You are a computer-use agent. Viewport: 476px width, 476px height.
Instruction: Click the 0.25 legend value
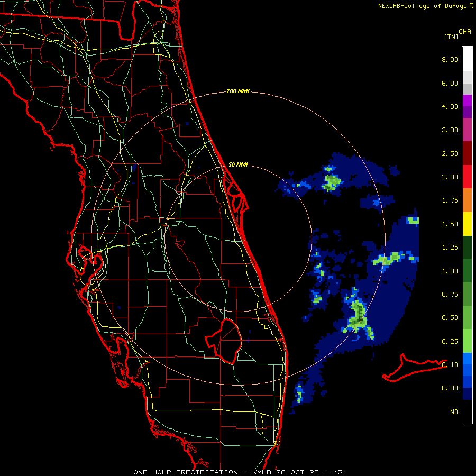[x=450, y=342]
